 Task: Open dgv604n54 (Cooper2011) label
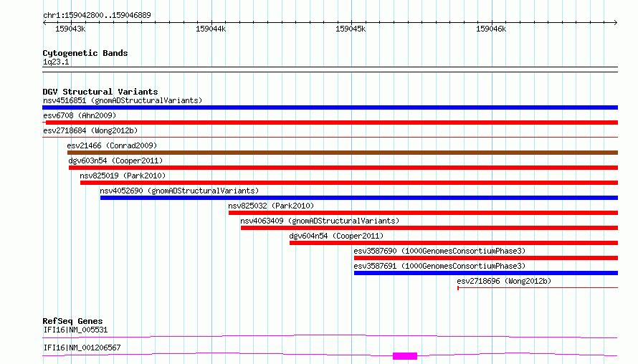click(336, 236)
